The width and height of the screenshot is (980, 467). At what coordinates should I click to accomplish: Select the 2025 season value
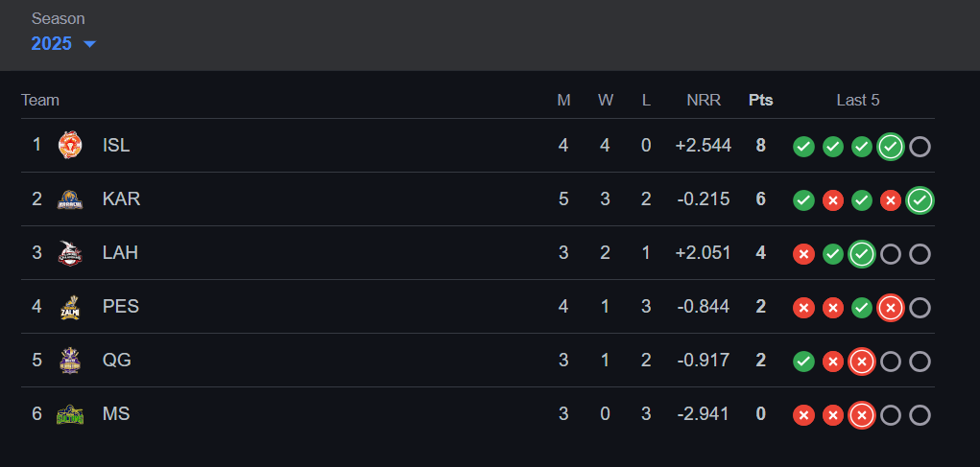[52, 44]
